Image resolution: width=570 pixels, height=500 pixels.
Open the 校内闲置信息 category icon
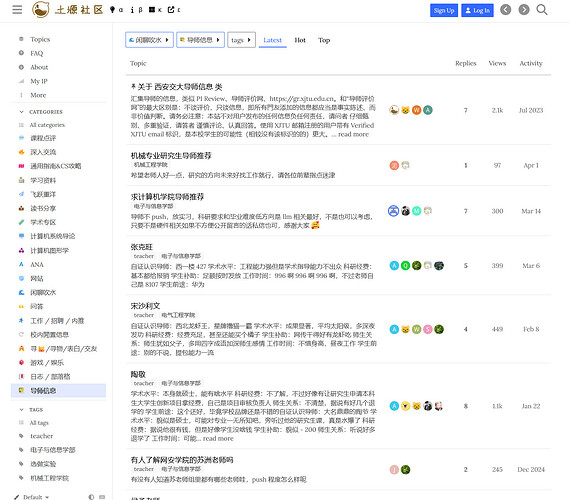click(21, 335)
